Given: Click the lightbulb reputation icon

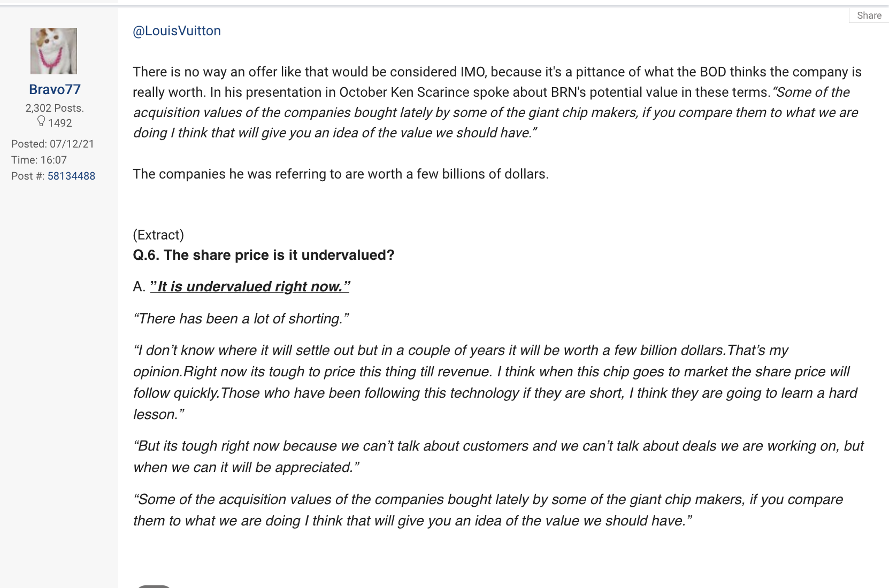Looking at the screenshot, I should [x=41, y=122].
